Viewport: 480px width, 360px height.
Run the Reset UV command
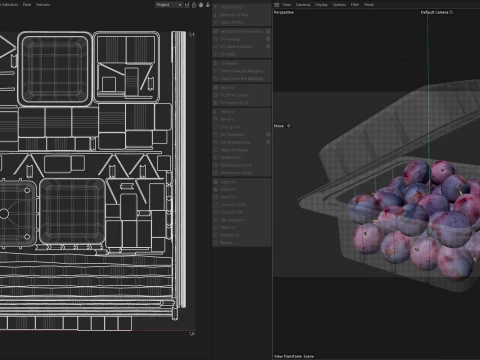click(x=242, y=197)
